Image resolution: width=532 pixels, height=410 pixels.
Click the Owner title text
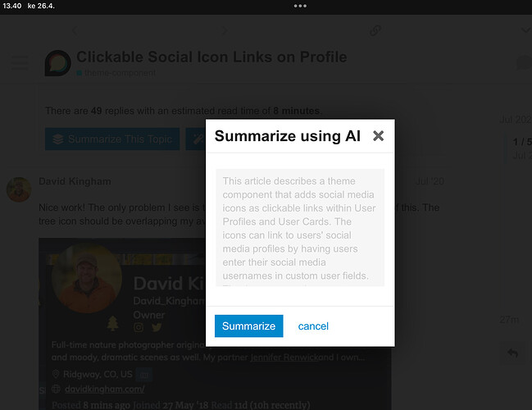pos(149,315)
